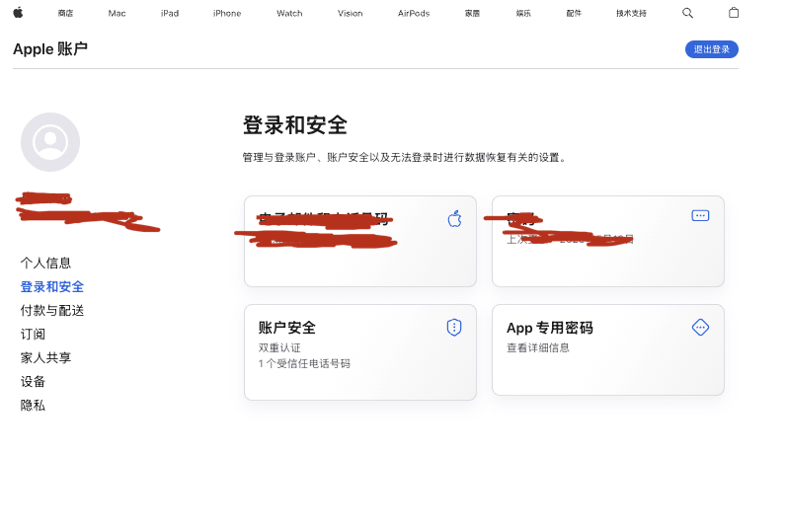Image resolution: width=787 pixels, height=532 pixels.
Task: Click the diamond icon on App 专用密码 card
Action: pyautogui.click(x=700, y=328)
